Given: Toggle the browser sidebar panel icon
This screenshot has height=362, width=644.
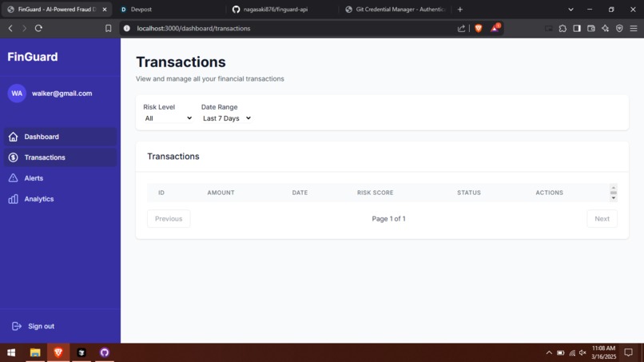Looking at the screenshot, I should pos(577,28).
